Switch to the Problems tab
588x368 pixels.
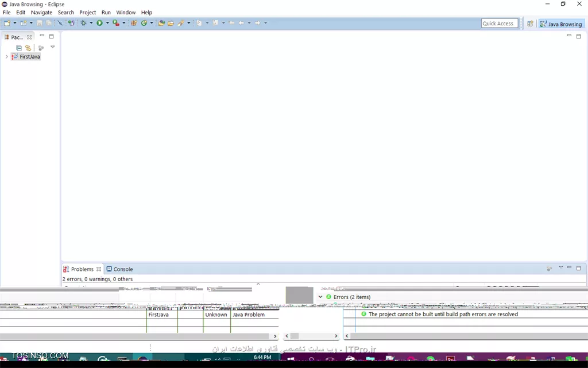(x=82, y=269)
